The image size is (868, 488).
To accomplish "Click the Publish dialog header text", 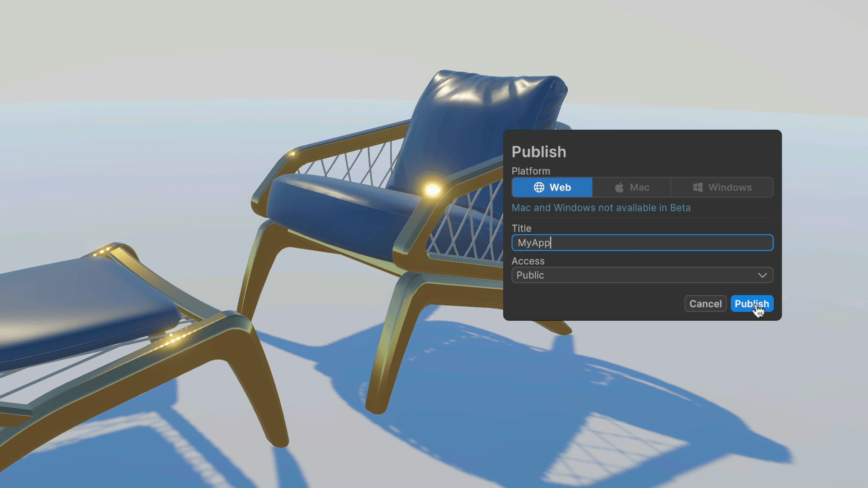I will pos(539,152).
